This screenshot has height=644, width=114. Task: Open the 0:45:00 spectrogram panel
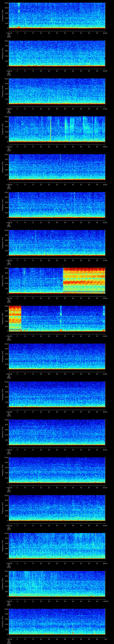(x=57, y=53)
